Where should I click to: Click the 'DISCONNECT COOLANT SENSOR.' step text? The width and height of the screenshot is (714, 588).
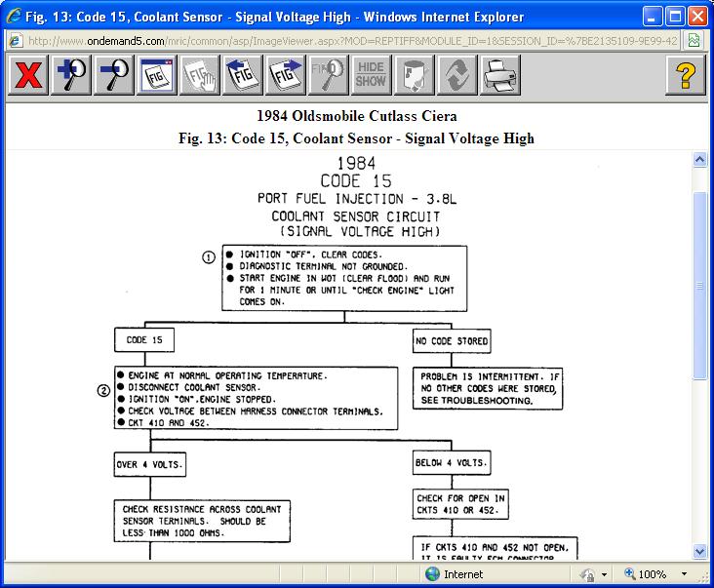tap(194, 387)
